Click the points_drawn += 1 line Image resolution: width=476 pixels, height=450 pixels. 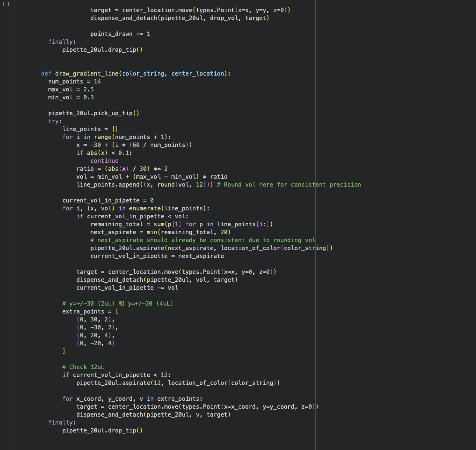(x=120, y=34)
